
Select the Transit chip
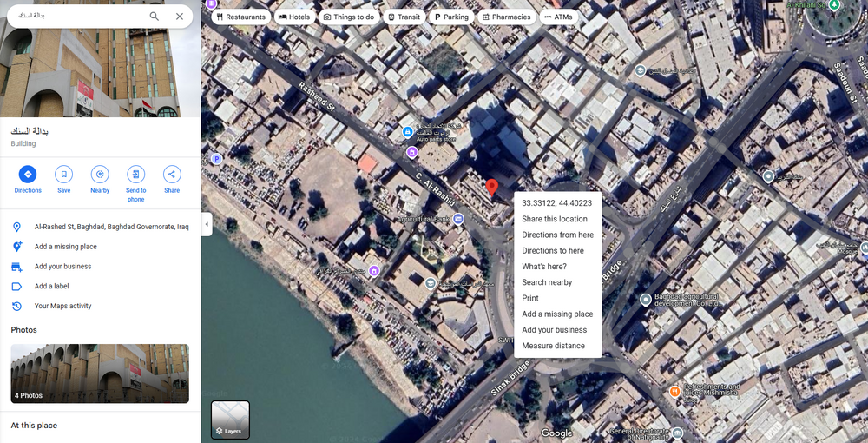coord(404,17)
